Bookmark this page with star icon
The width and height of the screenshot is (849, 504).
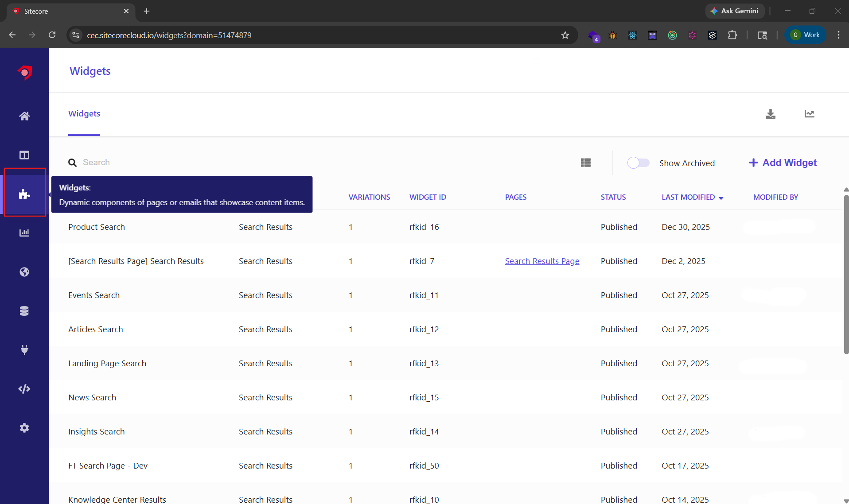(x=565, y=35)
